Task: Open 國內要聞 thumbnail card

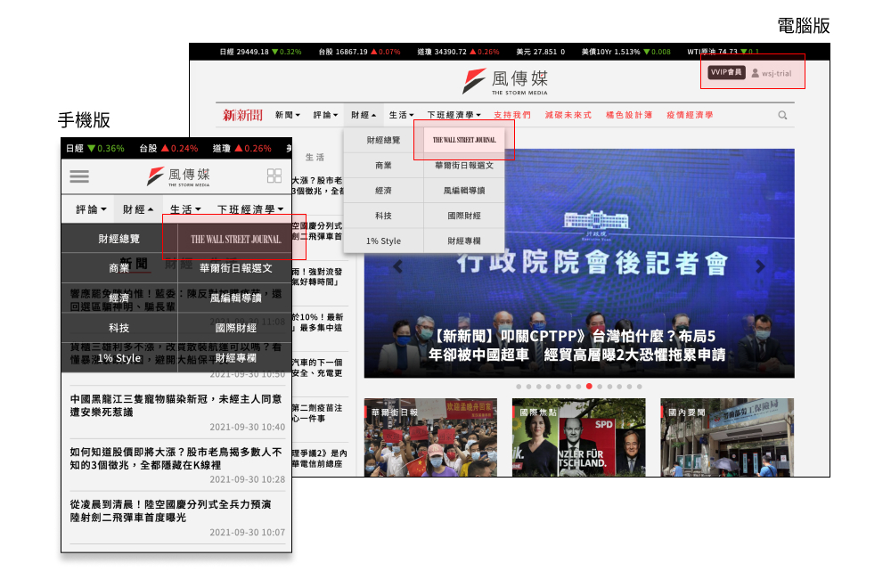Action: click(727, 437)
